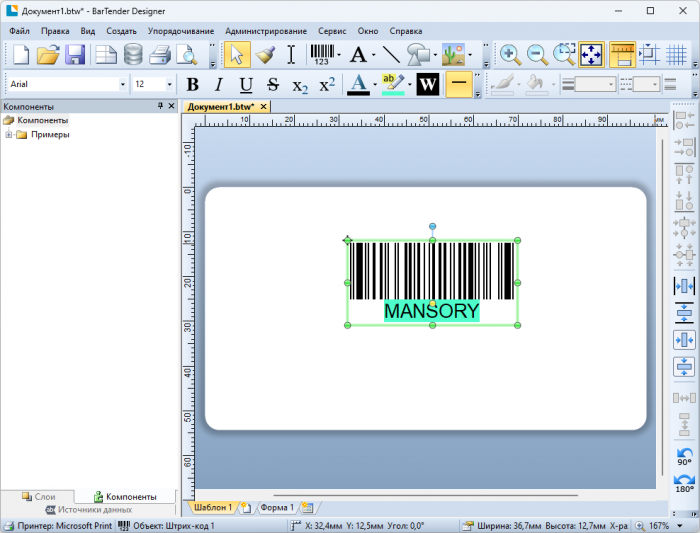Open the Администрирование menu
The width and height of the screenshot is (700, 533).
click(266, 31)
